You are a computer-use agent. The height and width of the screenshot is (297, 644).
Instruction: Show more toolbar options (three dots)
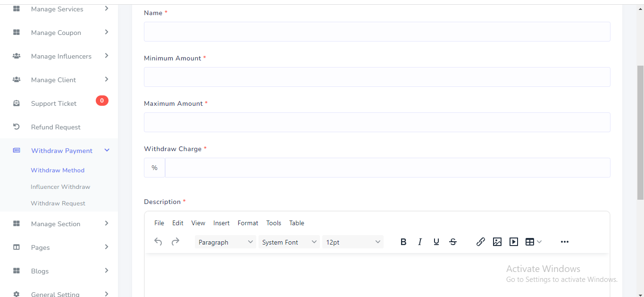(x=565, y=242)
